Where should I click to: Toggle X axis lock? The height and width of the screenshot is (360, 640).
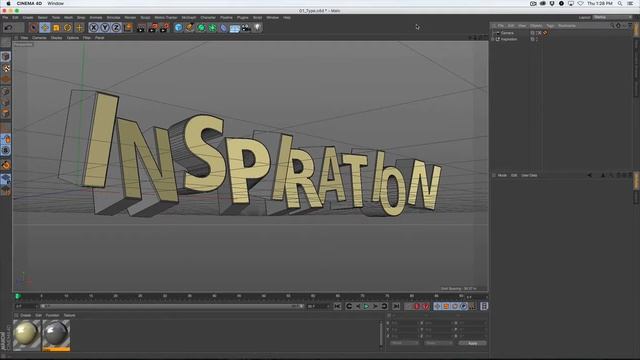[93, 28]
